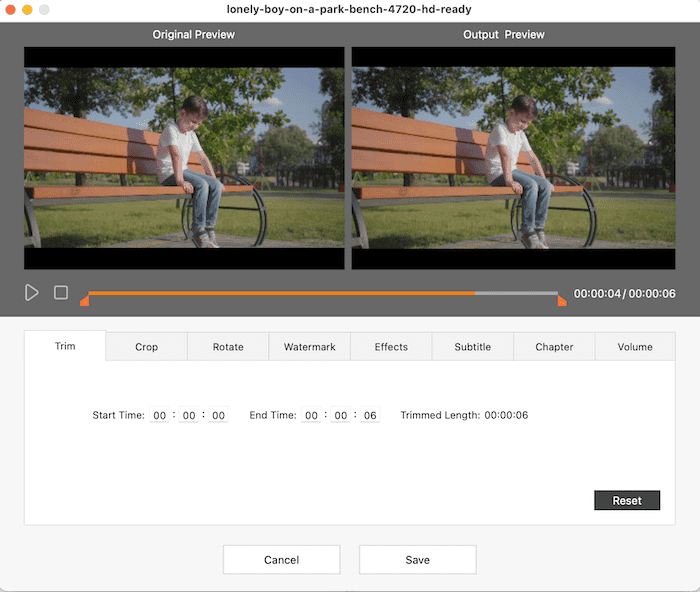Open the Volume tab
The image size is (700, 592).
point(635,347)
